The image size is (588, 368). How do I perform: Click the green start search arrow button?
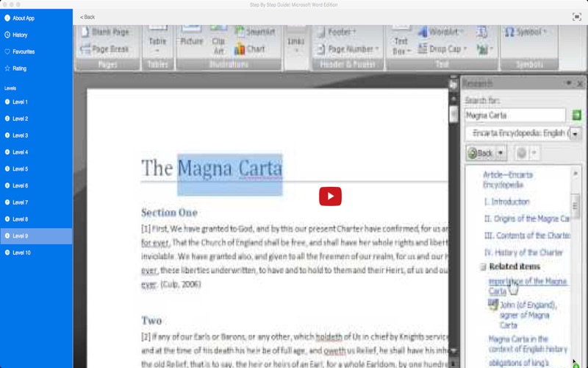pos(576,116)
